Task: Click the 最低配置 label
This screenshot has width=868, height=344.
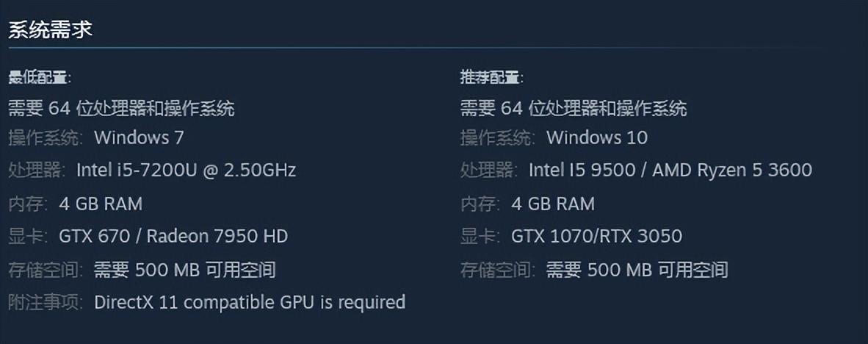Action: 40,78
